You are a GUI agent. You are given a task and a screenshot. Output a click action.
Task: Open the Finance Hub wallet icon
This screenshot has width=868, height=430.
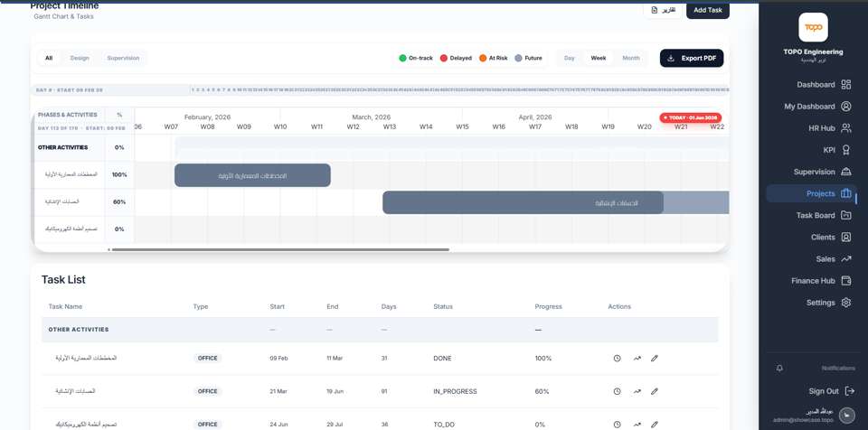(x=845, y=281)
